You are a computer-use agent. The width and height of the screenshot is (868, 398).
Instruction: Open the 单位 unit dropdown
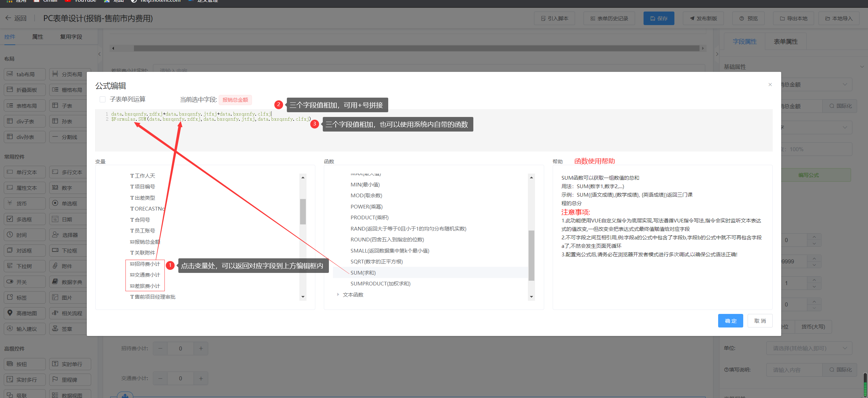point(809,348)
